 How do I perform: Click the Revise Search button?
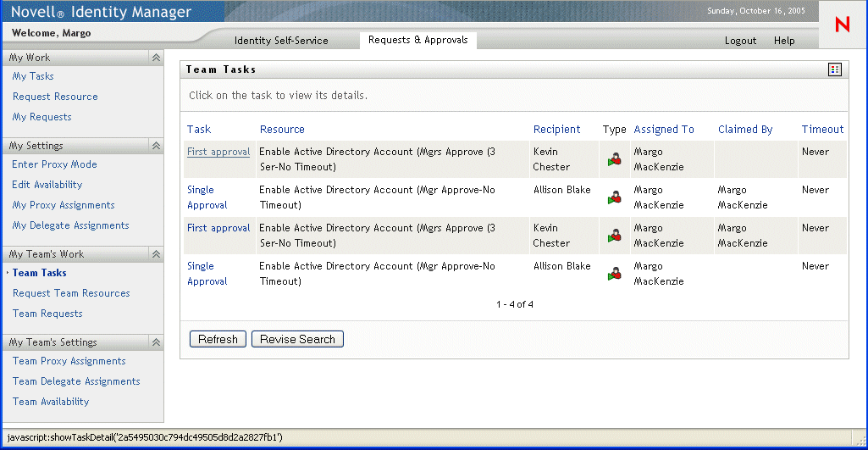[x=297, y=339]
